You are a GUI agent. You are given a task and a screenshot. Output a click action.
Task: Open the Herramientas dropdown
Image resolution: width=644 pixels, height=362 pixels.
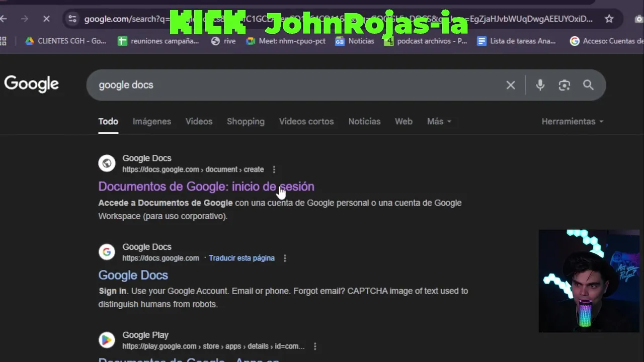tap(572, 122)
